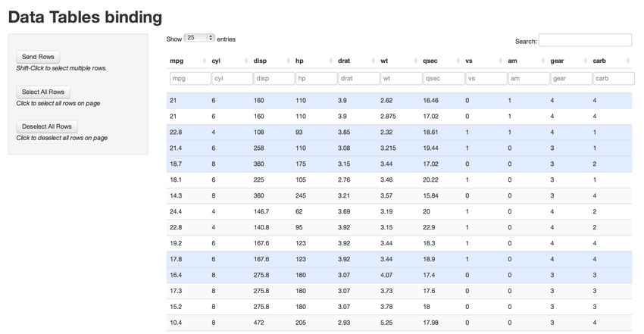Select the row with mpg 14.3
The image size is (644, 334).
[x=399, y=195]
